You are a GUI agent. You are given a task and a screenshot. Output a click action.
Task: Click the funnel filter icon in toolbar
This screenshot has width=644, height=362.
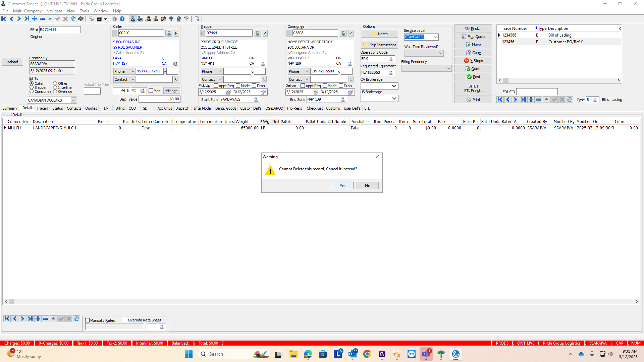coord(186,19)
